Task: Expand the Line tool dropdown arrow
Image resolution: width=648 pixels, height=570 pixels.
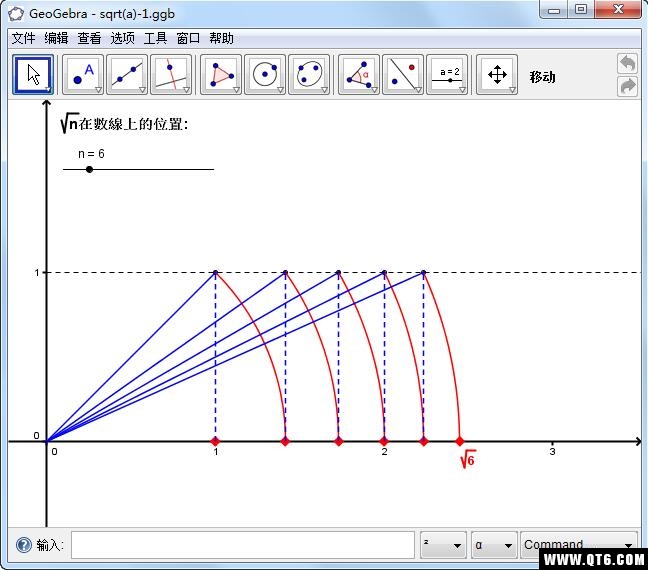Action: coord(142,90)
